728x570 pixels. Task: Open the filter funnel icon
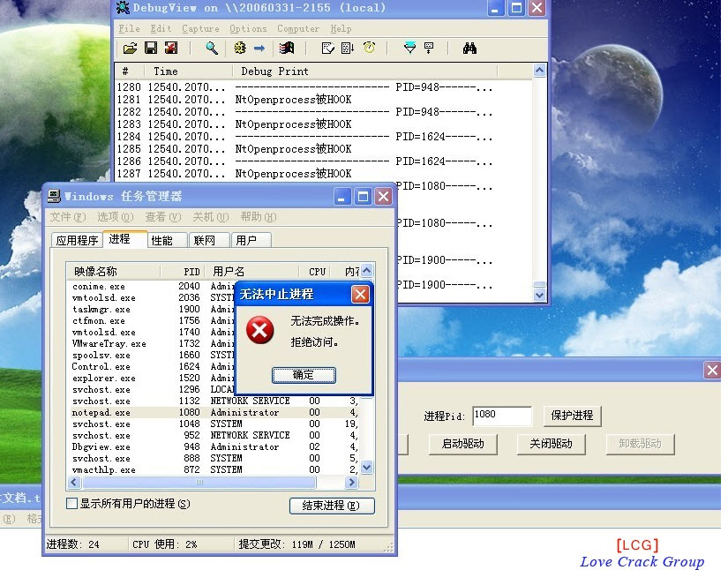pyautogui.click(x=409, y=49)
